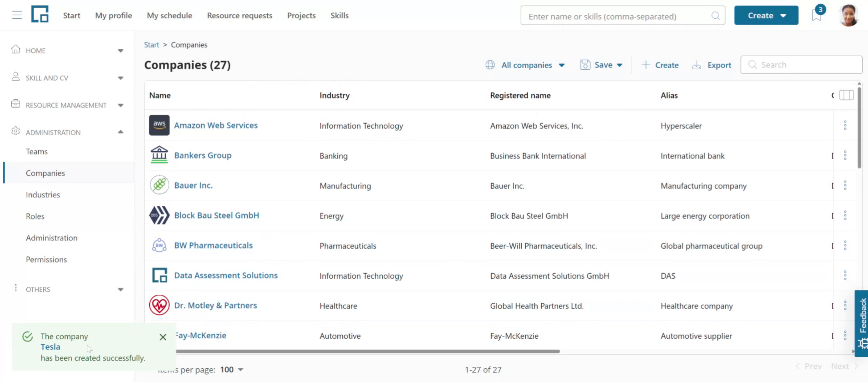Open the Tesla link in the notification
The width and height of the screenshot is (868, 382).
coord(50,347)
